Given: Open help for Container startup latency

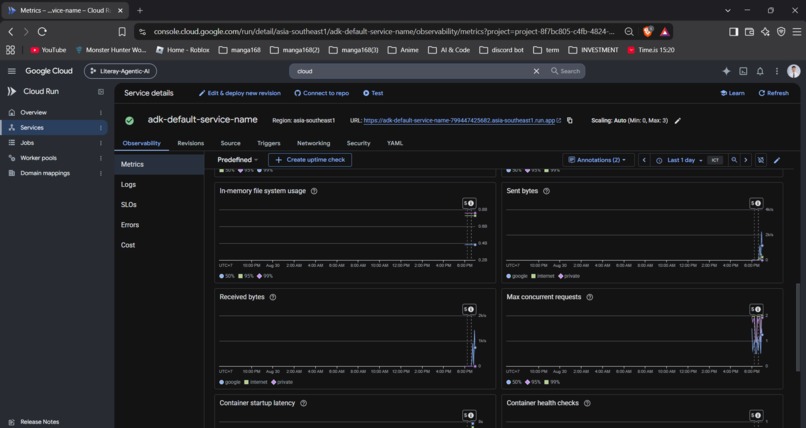Looking at the screenshot, I should pyautogui.click(x=303, y=403).
